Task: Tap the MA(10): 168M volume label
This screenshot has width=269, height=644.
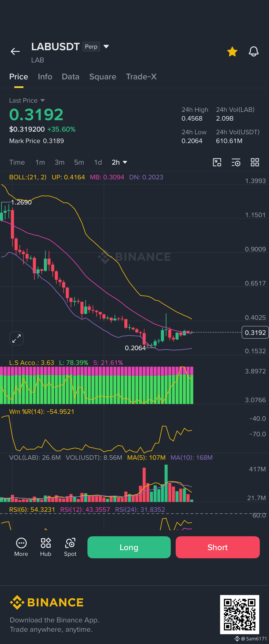Action: (x=192, y=457)
